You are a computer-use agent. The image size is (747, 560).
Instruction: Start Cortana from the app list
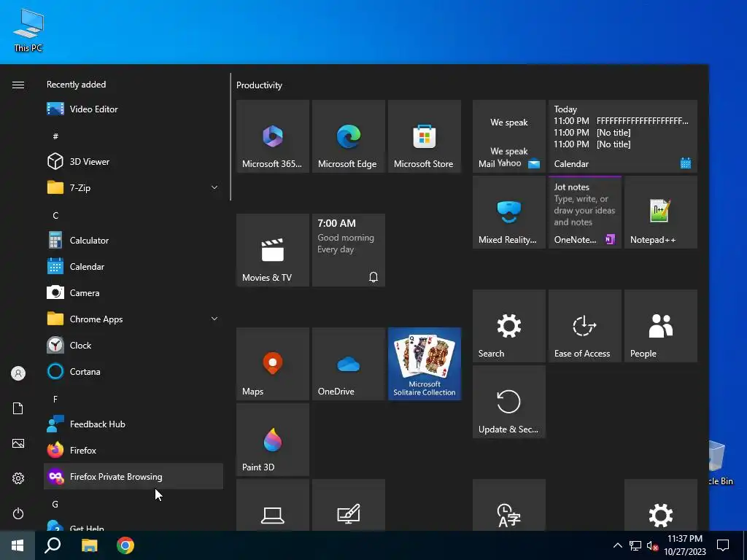[x=133, y=371]
